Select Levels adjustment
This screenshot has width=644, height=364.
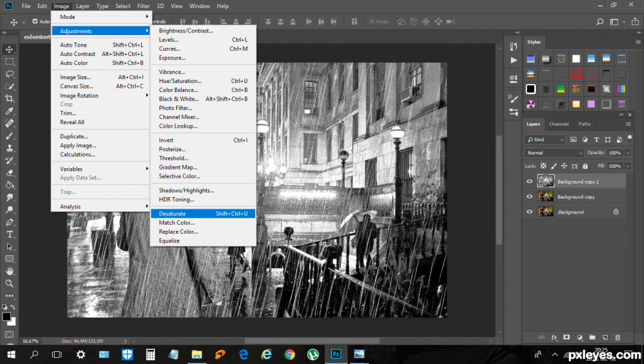click(203, 40)
